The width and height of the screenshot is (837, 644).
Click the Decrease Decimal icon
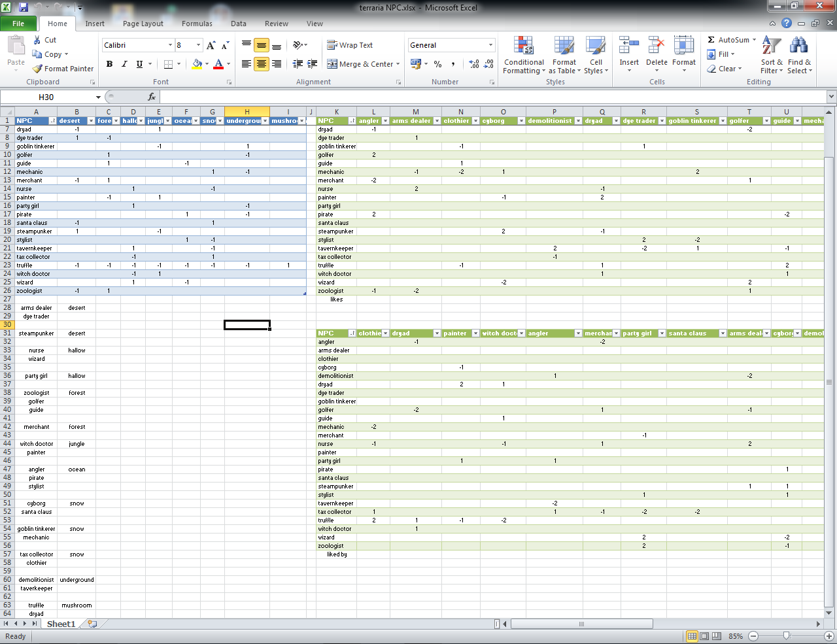489,64
